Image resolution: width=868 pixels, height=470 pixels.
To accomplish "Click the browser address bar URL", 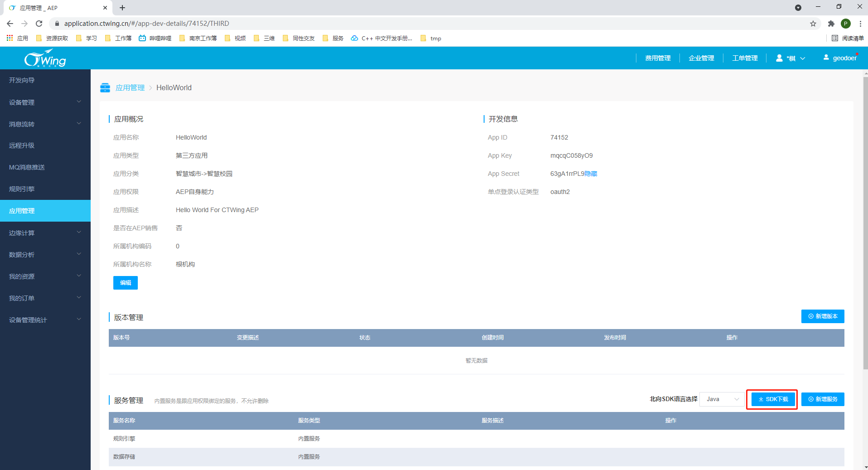I will coord(146,24).
